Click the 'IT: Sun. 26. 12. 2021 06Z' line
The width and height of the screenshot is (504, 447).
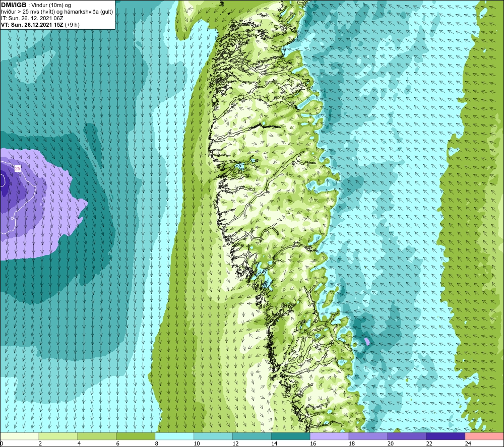point(32,18)
